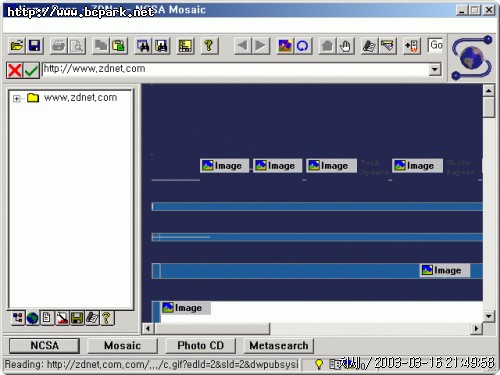Click the Image placeholder in the white area at the bottom

click(185, 308)
